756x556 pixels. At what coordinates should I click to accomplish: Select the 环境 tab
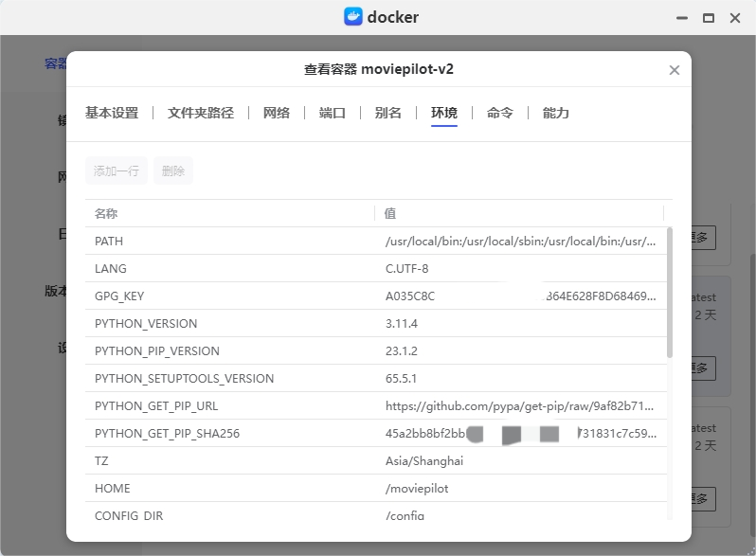(444, 113)
